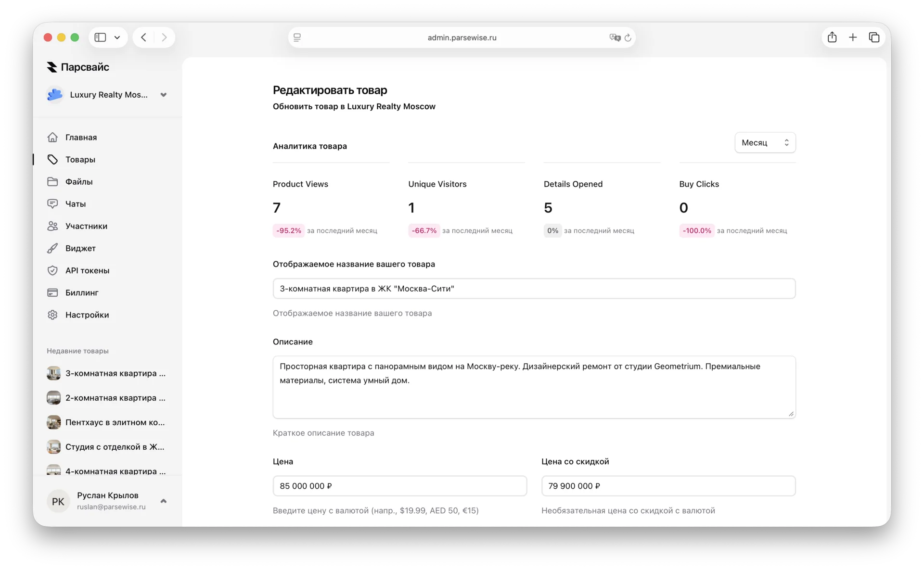Select the Виджет widget icon

pos(53,248)
